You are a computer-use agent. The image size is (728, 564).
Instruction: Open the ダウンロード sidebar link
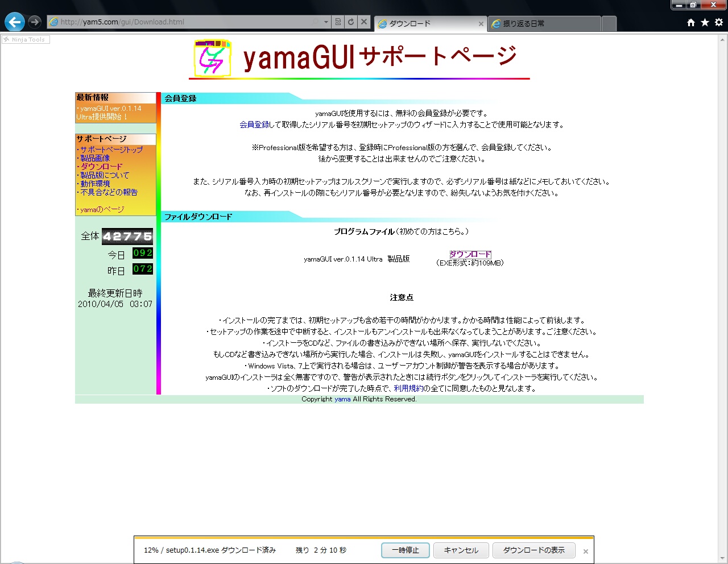point(101,167)
